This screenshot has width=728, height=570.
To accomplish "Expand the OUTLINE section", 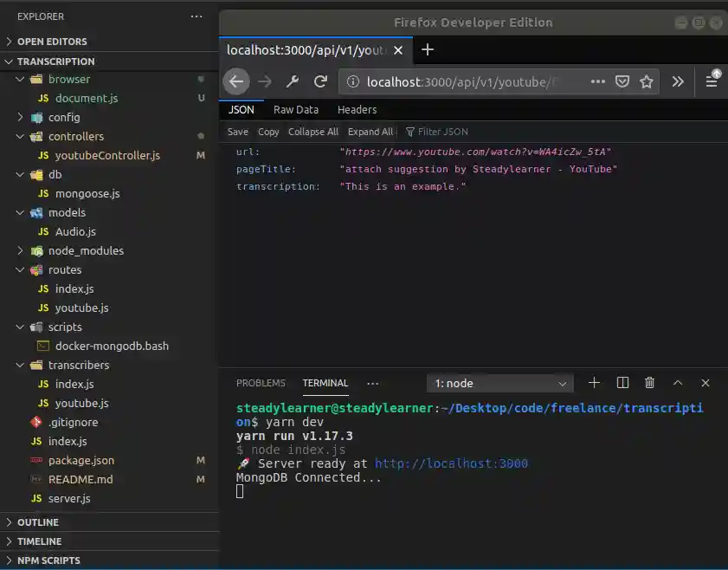I will (x=38, y=522).
